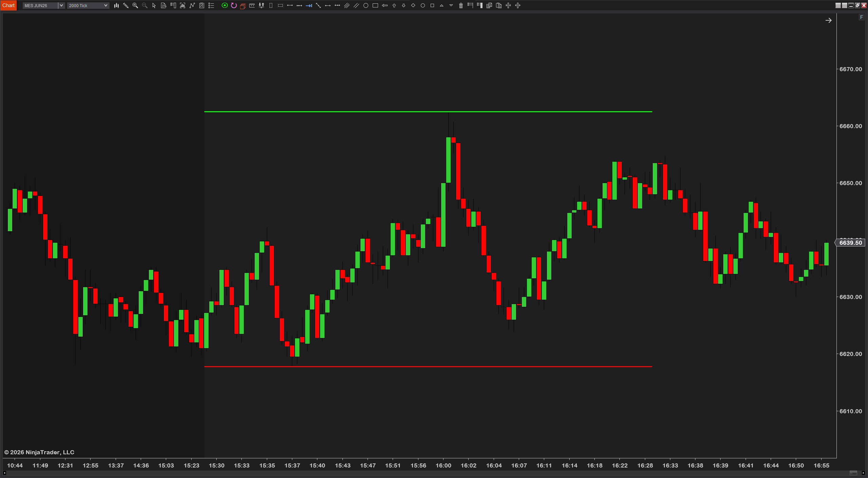Click the scroll-to-latest right arrow button
The height and width of the screenshot is (478, 868).
click(828, 20)
